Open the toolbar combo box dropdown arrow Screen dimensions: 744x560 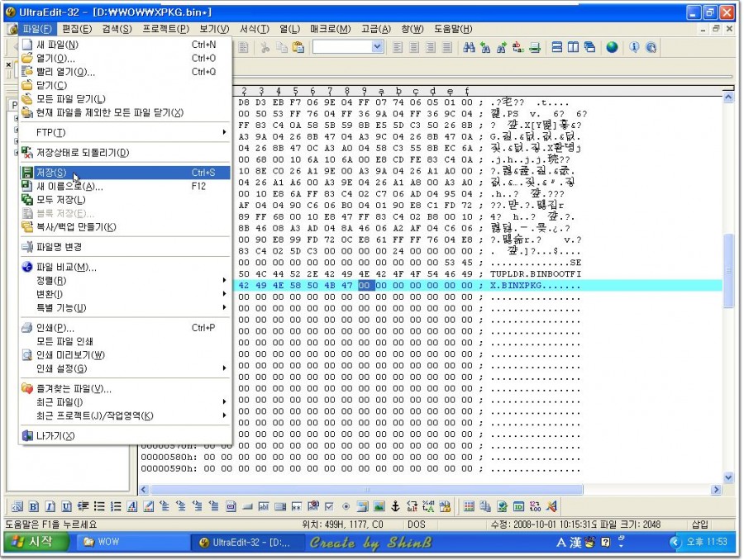coord(377,47)
